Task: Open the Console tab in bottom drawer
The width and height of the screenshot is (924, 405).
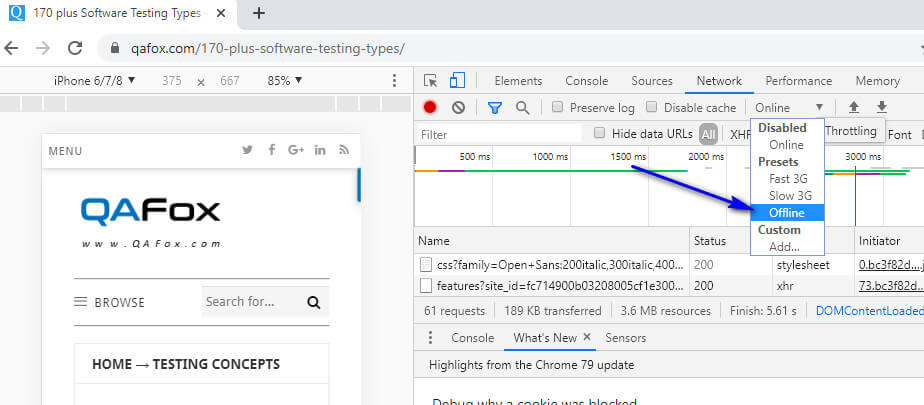Action: point(473,338)
